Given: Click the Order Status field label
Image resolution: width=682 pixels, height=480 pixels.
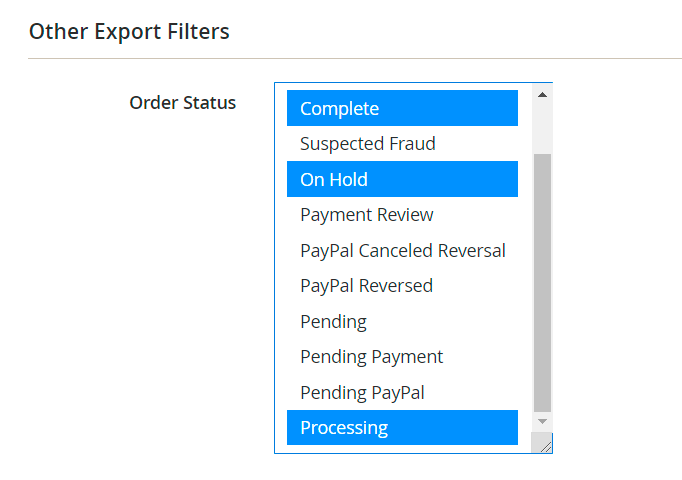Looking at the screenshot, I should click(183, 102).
